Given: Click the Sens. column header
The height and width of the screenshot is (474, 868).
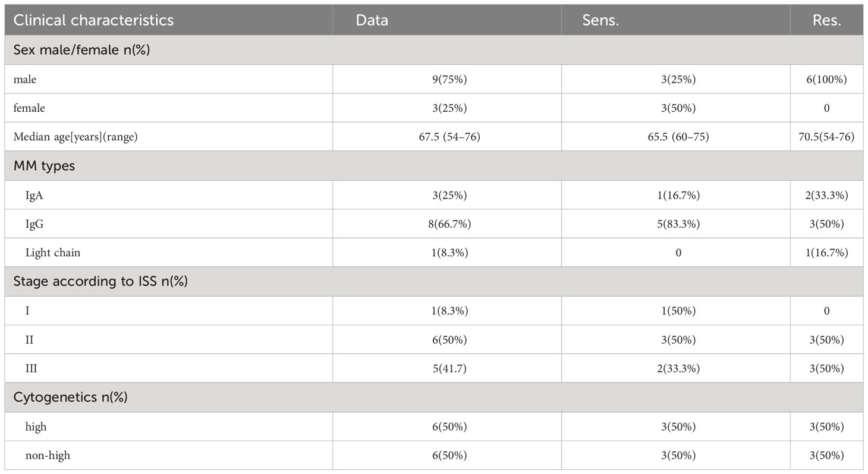Looking at the screenshot, I should pyautogui.click(x=600, y=20).
